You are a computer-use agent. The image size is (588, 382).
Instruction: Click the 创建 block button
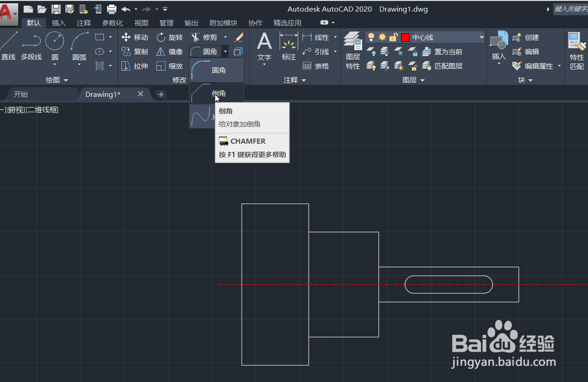pyautogui.click(x=526, y=37)
